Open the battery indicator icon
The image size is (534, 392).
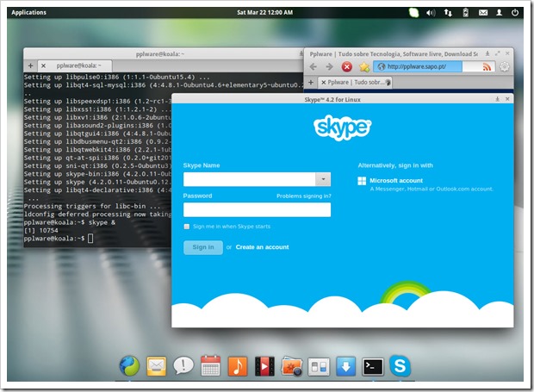point(466,13)
